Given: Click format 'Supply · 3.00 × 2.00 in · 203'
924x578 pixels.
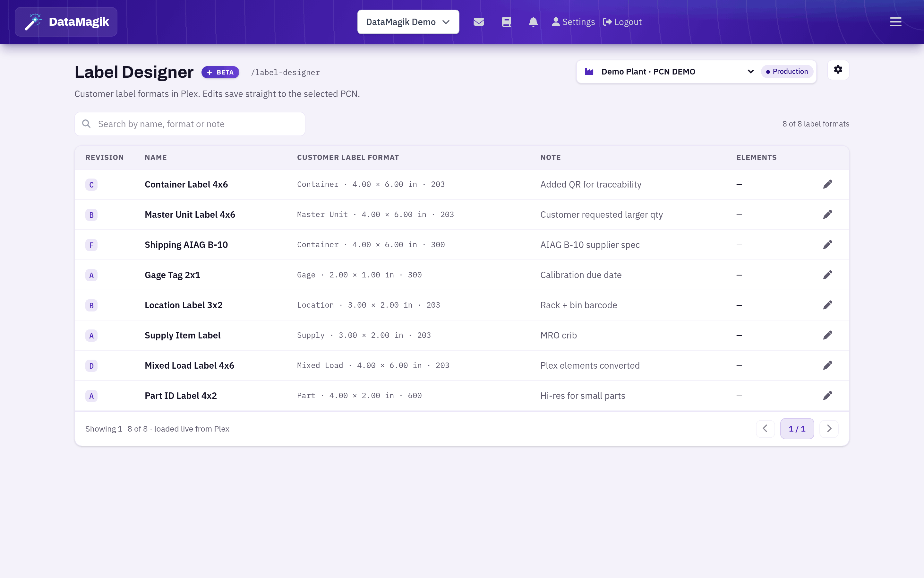Looking at the screenshot, I should 364,335.
